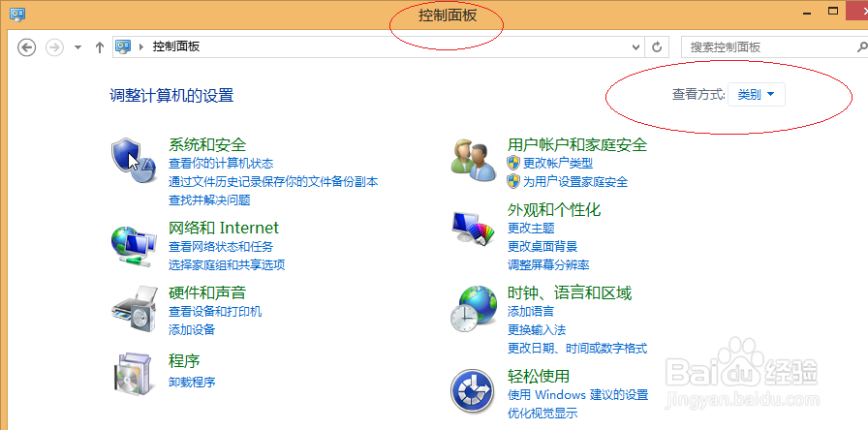This screenshot has width=868, height=430.
Task: Click the 更改帐户类型 link
Action: point(558,164)
